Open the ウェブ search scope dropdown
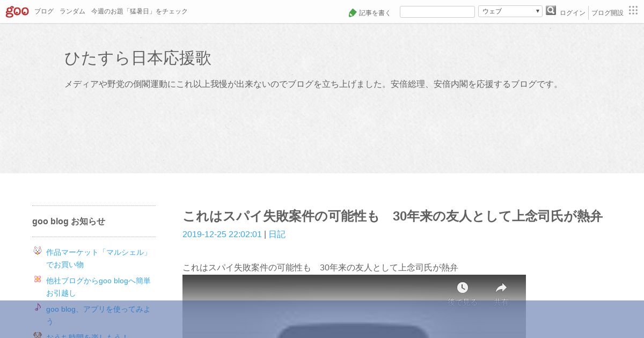 (510, 11)
